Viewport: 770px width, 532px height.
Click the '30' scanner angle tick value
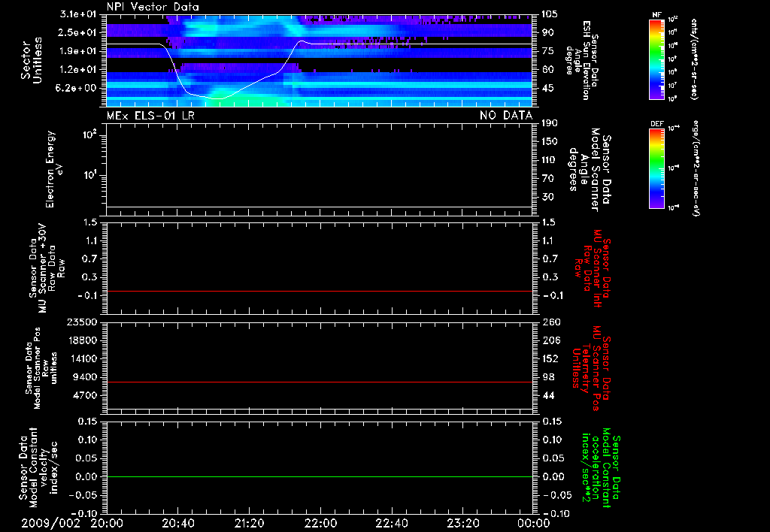(x=547, y=197)
